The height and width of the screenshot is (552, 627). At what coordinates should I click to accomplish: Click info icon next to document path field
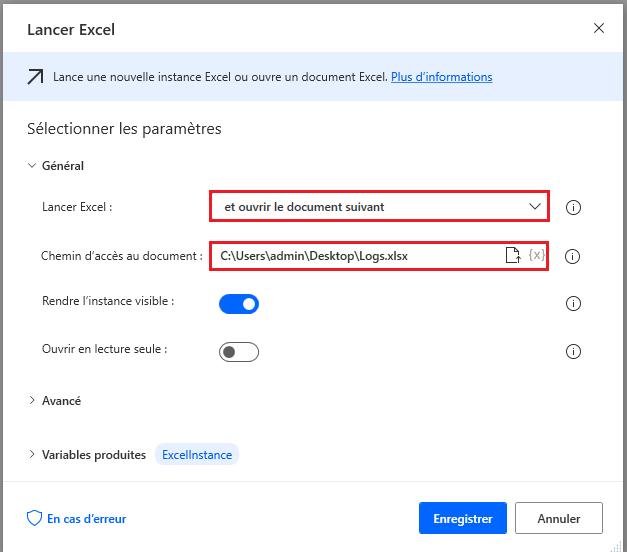(x=573, y=256)
